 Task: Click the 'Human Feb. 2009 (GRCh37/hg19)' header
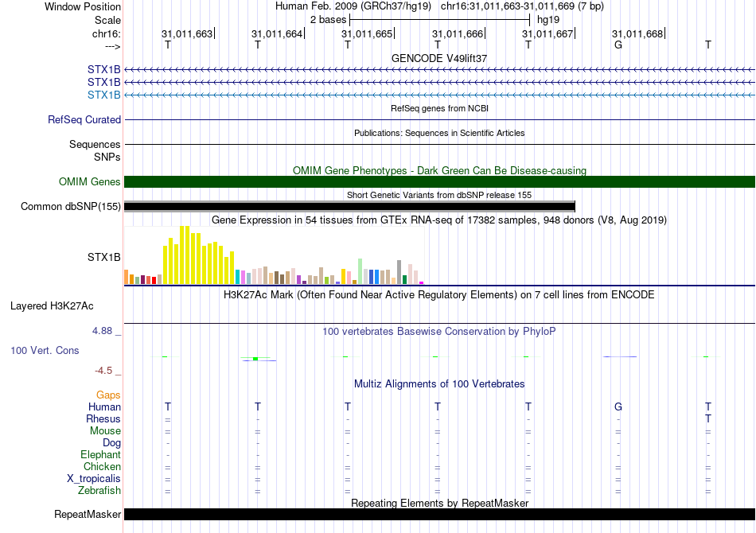coord(355,6)
